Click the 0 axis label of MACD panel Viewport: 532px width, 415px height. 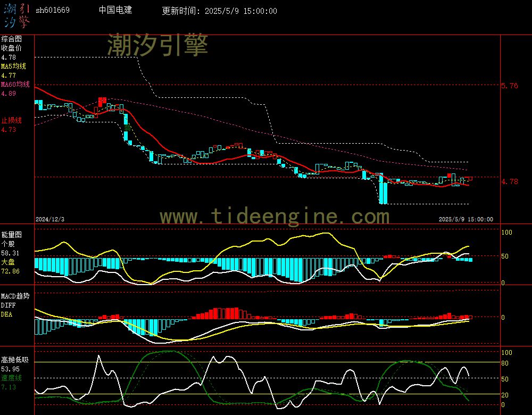pyautogui.click(x=503, y=317)
